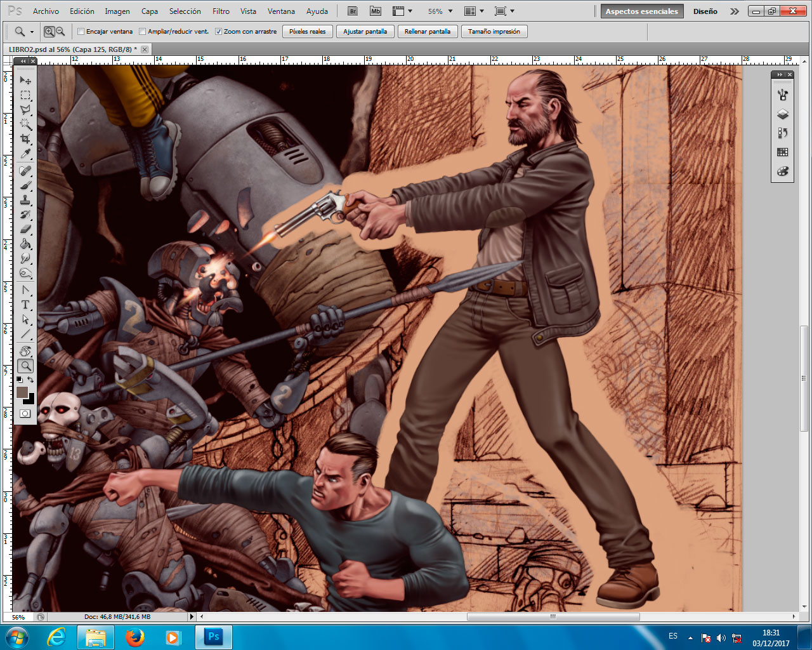Image resolution: width=812 pixels, height=650 pixels.
Task: Select the Pen/Convert Point tool
Action: point(25,291)
